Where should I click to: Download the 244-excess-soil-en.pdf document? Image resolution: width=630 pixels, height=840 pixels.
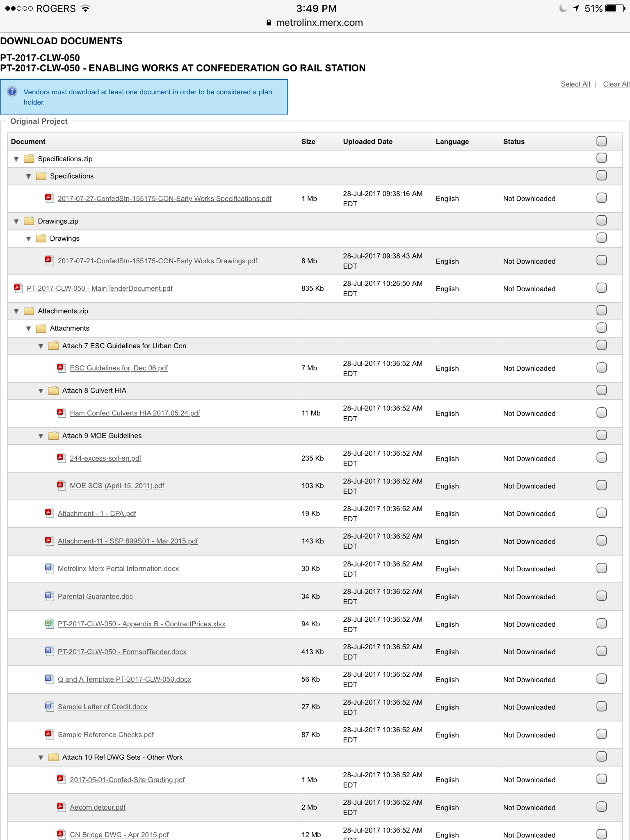click(105, 458)
